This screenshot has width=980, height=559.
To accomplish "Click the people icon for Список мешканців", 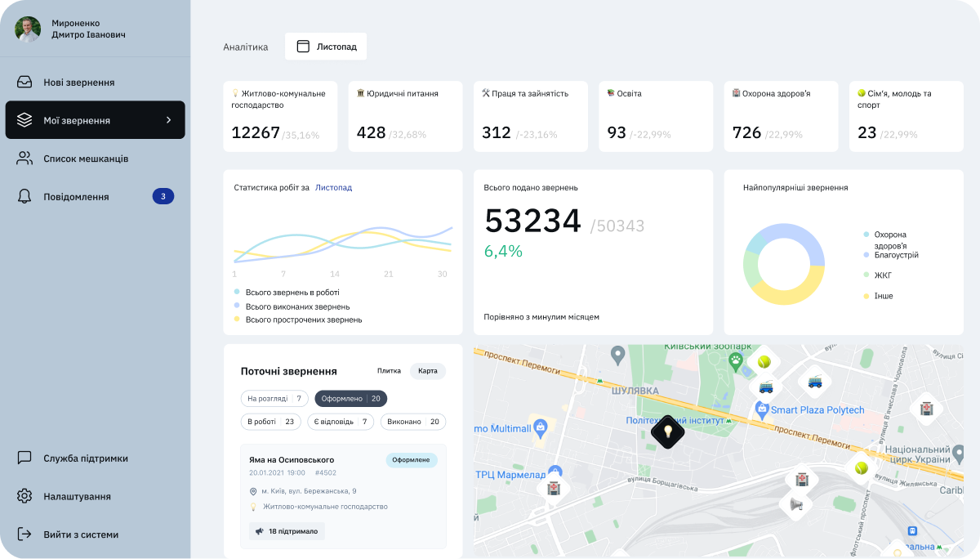I will (24, 159).
